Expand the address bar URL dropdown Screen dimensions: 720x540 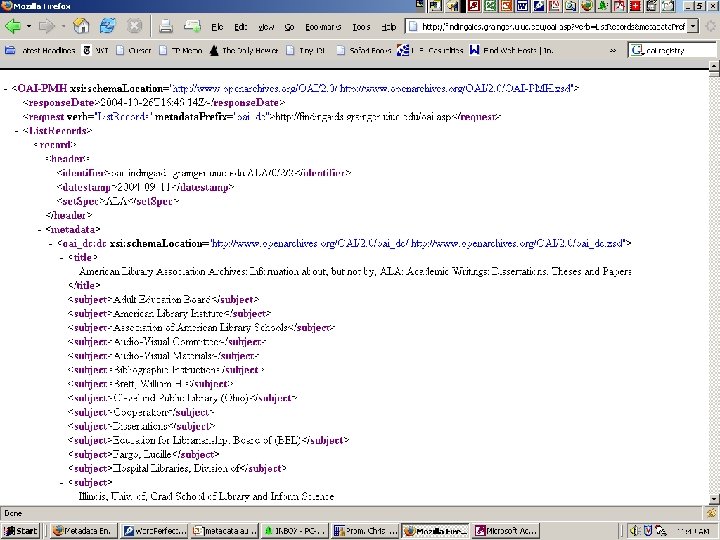pos(693,26)
